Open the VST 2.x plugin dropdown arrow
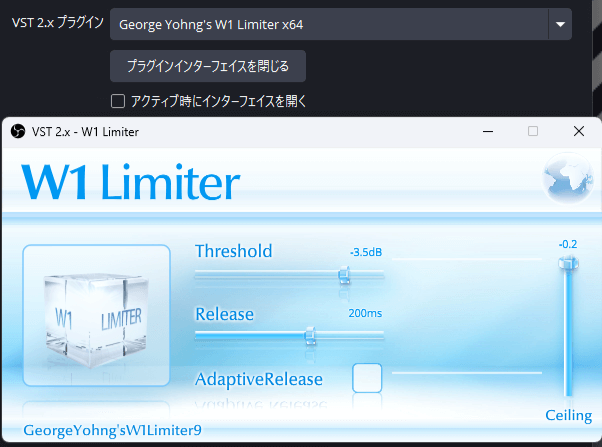The image size is (602, 447). pyautogui.click(x=560, y=25)
